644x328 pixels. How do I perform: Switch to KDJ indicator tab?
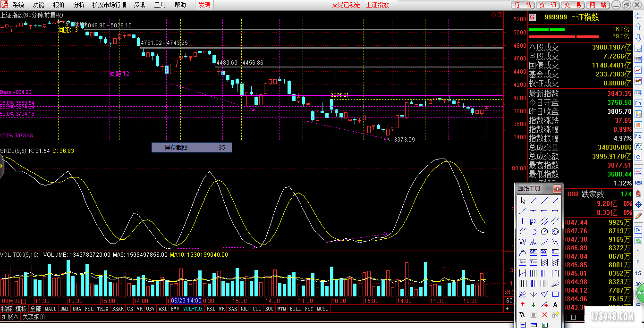pyautogui.click(x=245, y=309)
